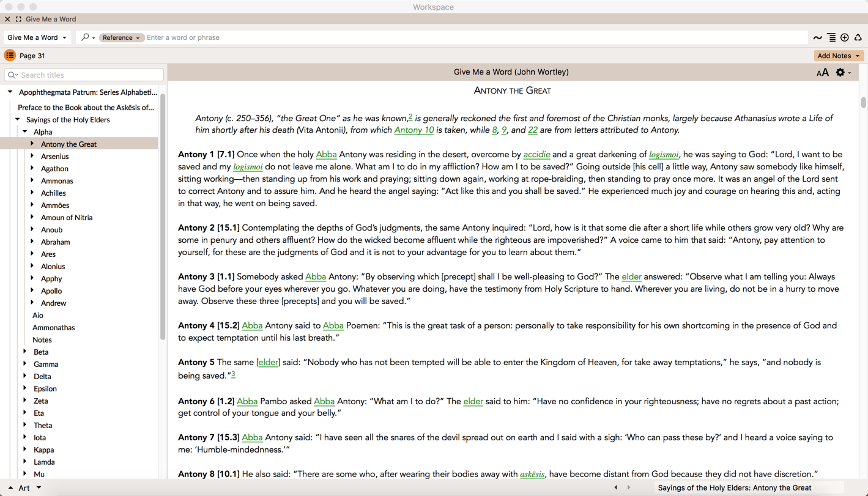Screen dimensions: 868x496
Task: Open Preface to the Book about the Askēsis
Action: pyautogui.click(x=86, y=108)
